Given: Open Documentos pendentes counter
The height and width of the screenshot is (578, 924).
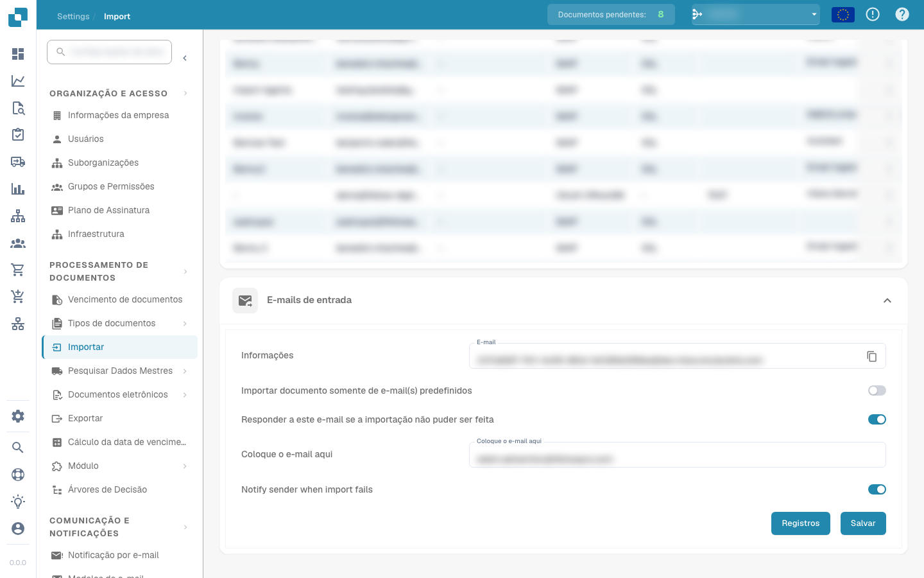Looking at the screenshot, I should (x=611, y=14).
